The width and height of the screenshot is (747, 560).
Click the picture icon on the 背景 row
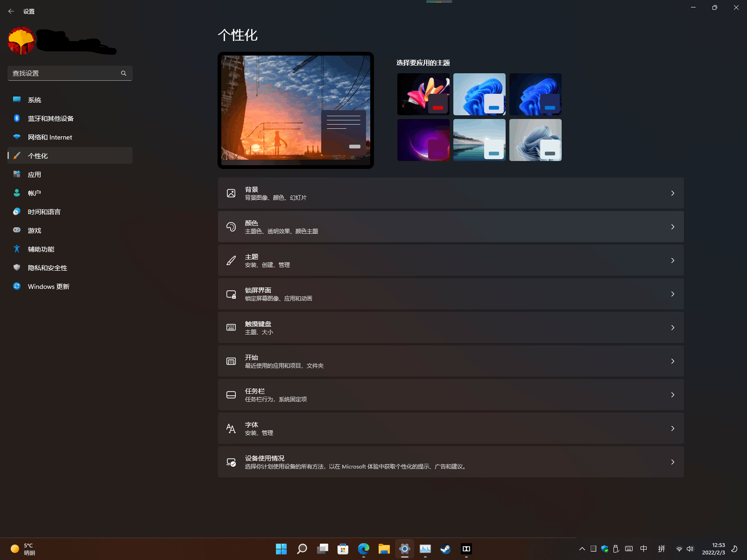click(x=231, y=193)
